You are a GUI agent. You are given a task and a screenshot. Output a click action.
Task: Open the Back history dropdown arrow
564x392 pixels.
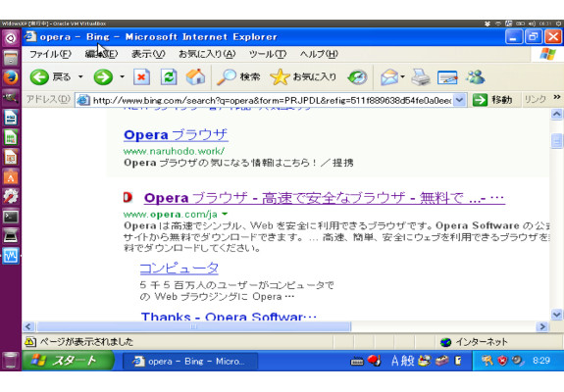click(x=80, y=76)
